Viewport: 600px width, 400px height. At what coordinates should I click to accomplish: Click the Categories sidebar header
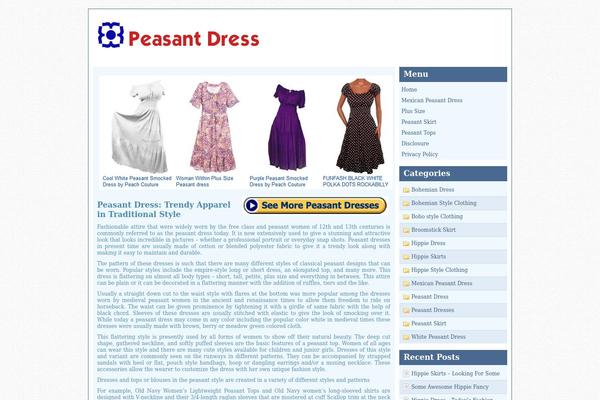click(x=453, y=173)
